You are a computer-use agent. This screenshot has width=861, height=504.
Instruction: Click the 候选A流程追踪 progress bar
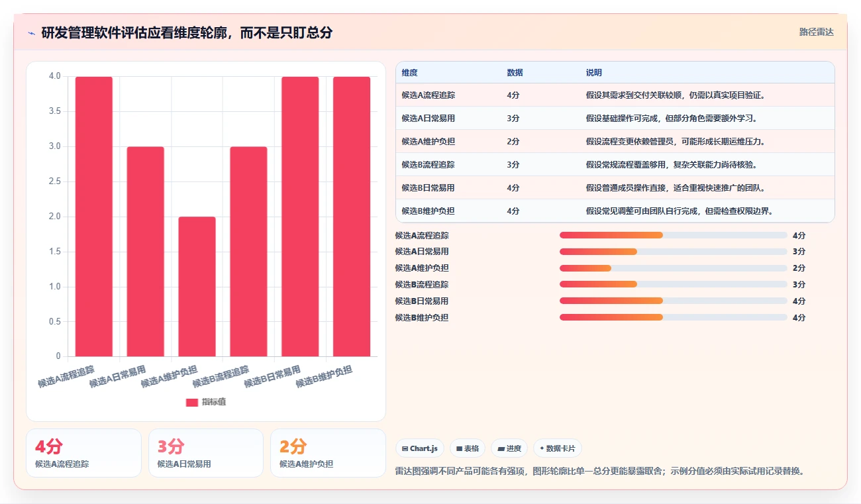click(674, 235)
